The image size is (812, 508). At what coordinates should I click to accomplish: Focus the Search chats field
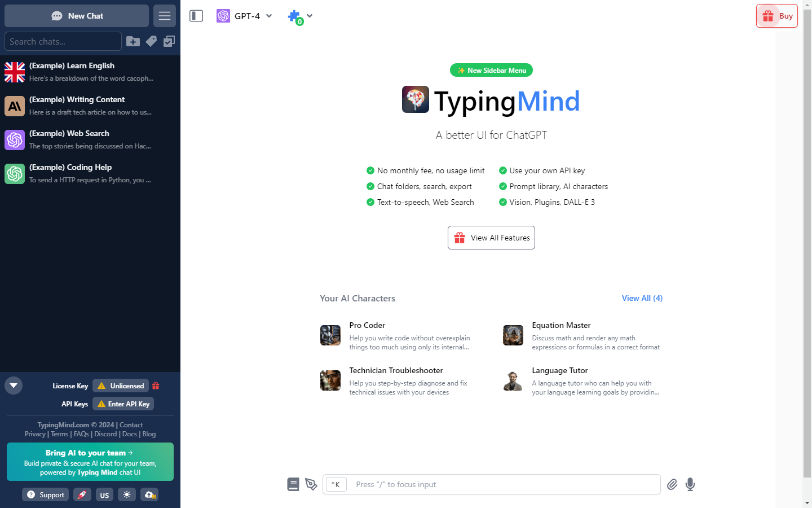click(x=63, y=41)
